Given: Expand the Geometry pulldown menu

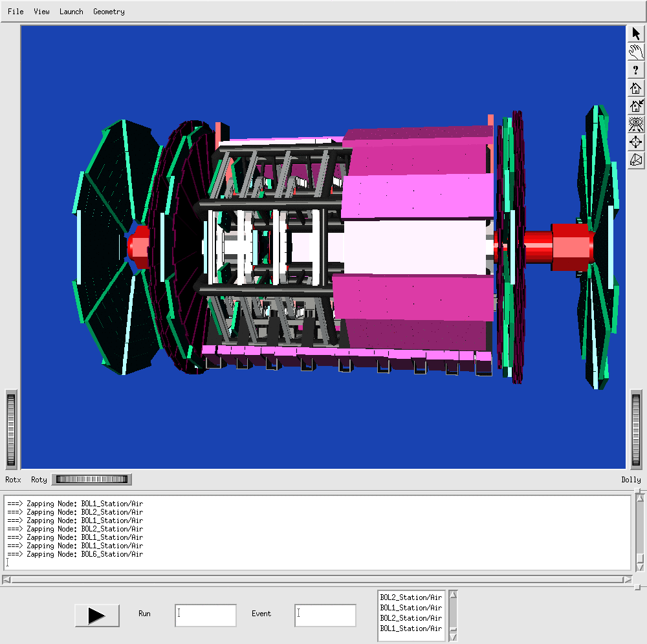Looking at the screenshot, I should point(109,12).
